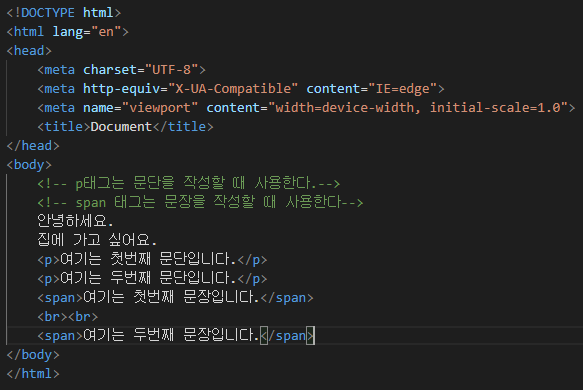This screenshot has width=583, height=390.
Task: Click the closing title tag
Action: (183, 127)
